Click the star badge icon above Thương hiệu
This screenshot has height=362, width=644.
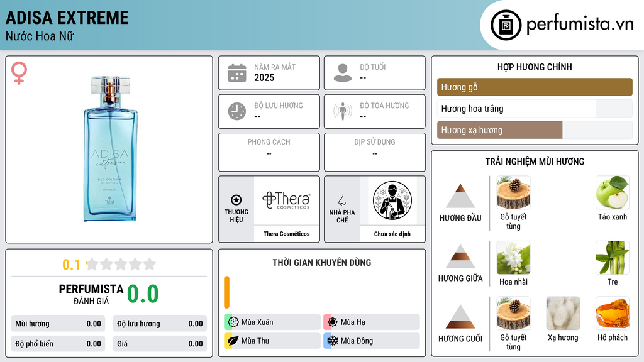tap(236, 200)
